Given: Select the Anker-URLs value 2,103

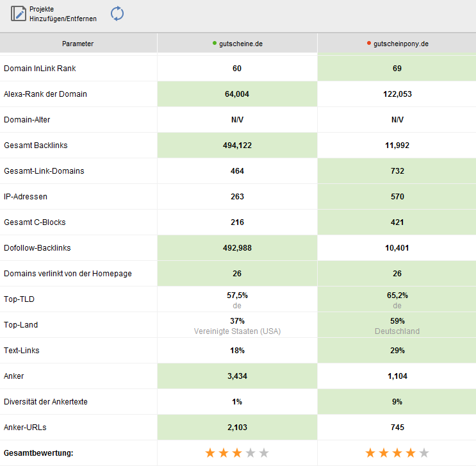Looking at the screenshot, I should click(x=237, y=428).
